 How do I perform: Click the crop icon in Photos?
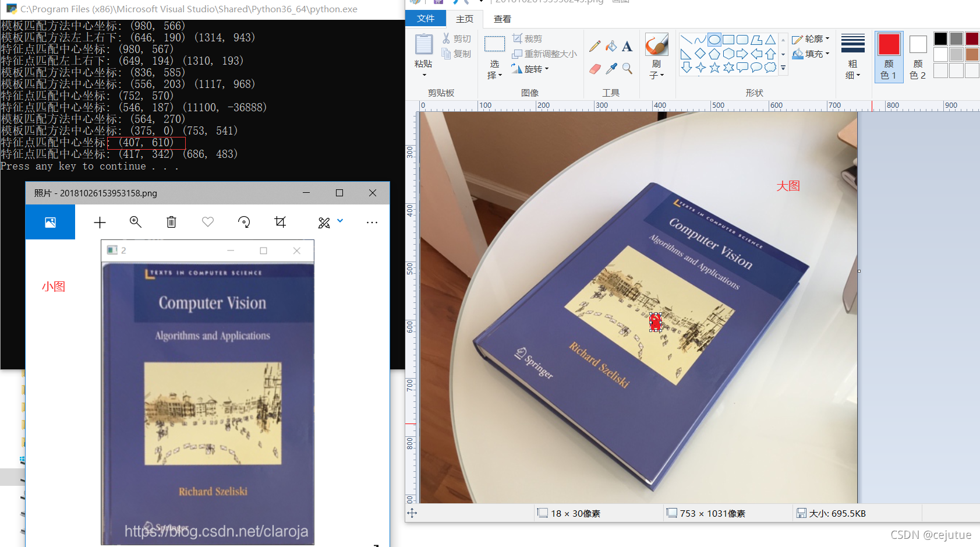tap(280, 222)
